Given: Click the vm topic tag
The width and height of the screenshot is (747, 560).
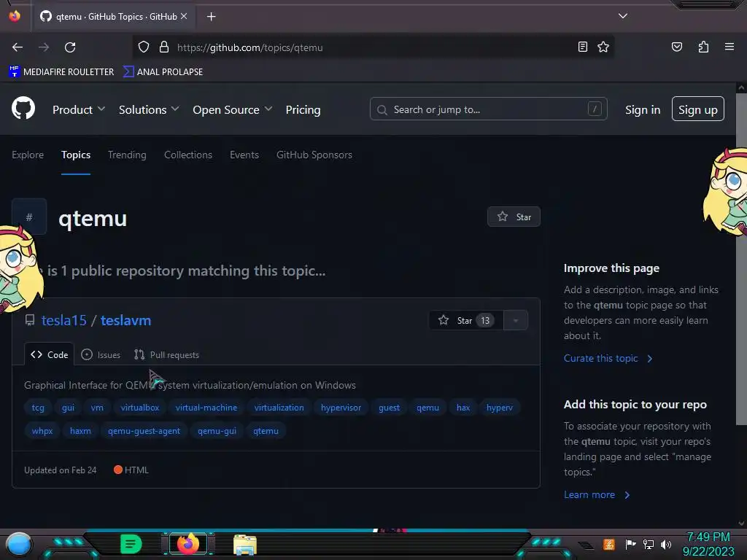Looking at the screenshot, I should [97, 408].
